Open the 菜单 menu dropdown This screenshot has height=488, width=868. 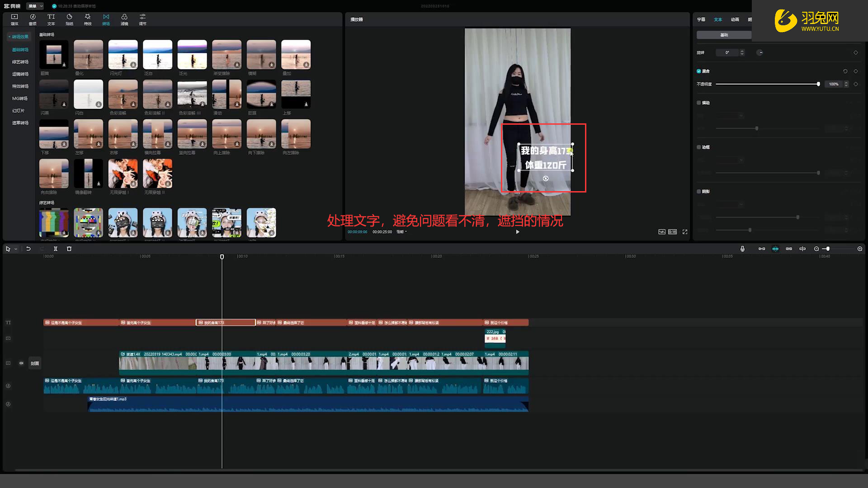point(35,6)
